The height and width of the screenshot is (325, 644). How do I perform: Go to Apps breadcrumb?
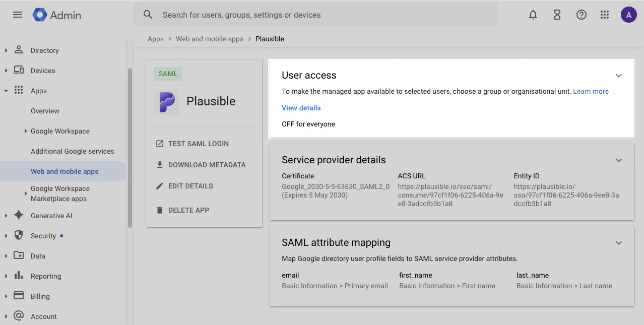tap(156, 39)
